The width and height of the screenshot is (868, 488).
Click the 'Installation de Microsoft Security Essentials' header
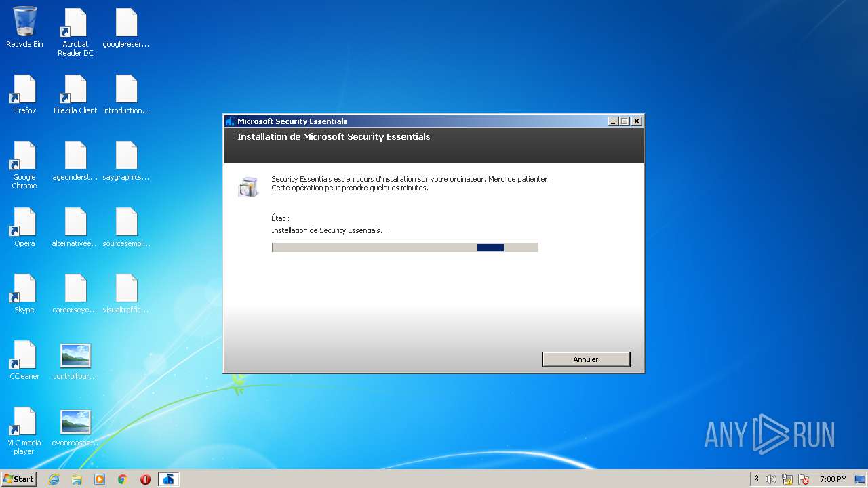334,136
